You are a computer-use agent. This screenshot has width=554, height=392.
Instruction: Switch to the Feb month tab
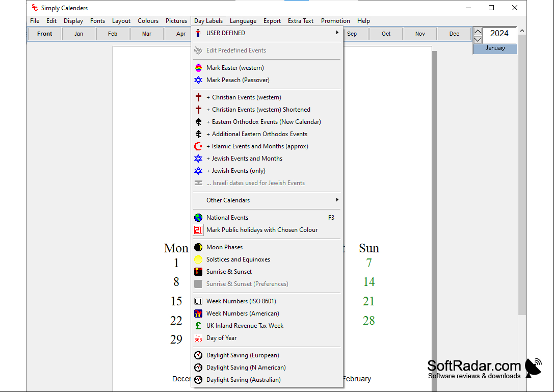pyautogui.click(x=113, y=34)
